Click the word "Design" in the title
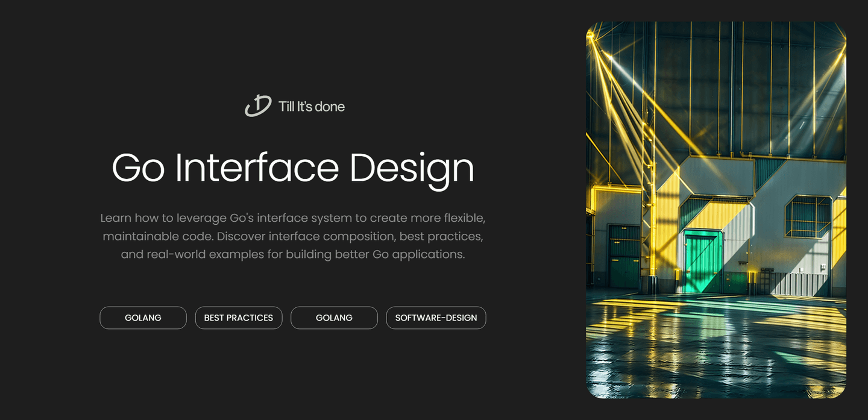The height and width of the screenshot is (420, 868). [x=412, y=168]
